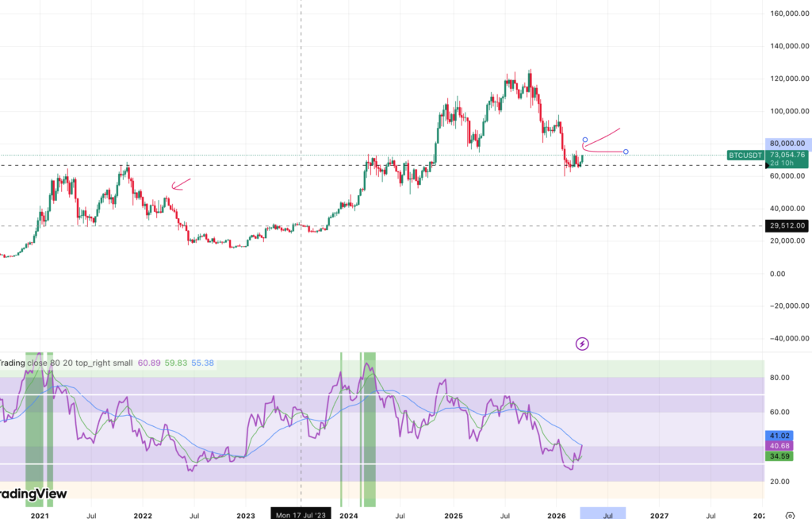812x519 pixels.
Task: Select the upper blue anchor point of the drawing
Action: 585,140
